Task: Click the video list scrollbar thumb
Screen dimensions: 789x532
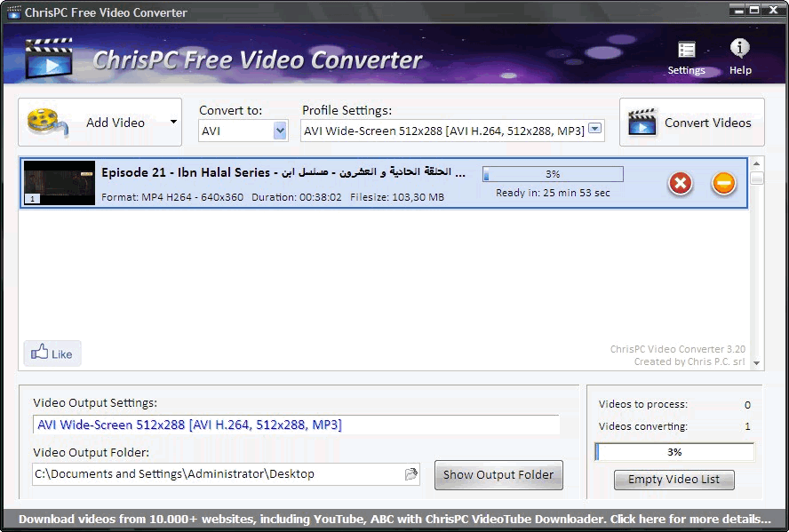Action: 756,178
